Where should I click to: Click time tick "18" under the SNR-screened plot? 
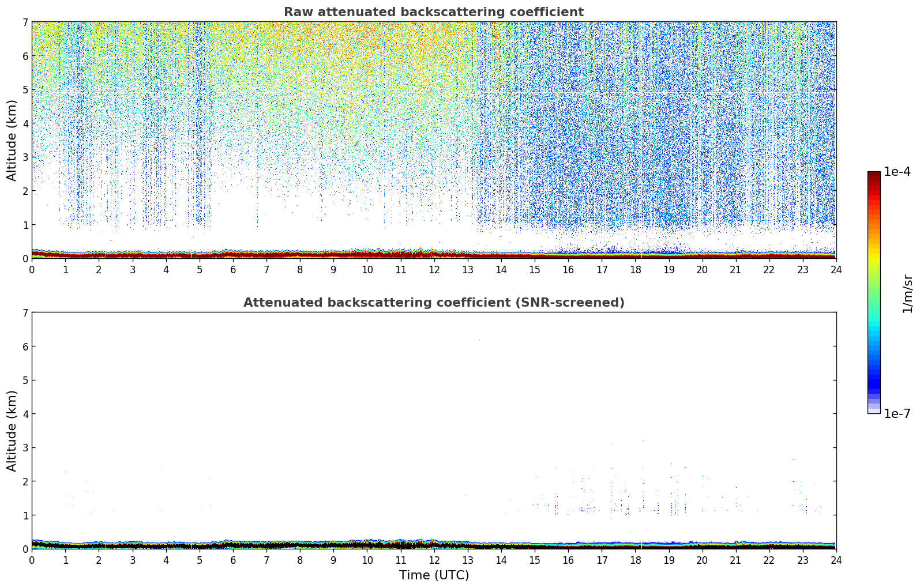pos(635,560)
